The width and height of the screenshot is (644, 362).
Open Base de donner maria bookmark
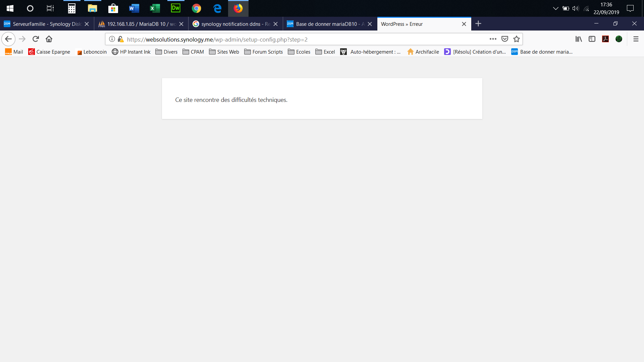(x=542, y=52)
